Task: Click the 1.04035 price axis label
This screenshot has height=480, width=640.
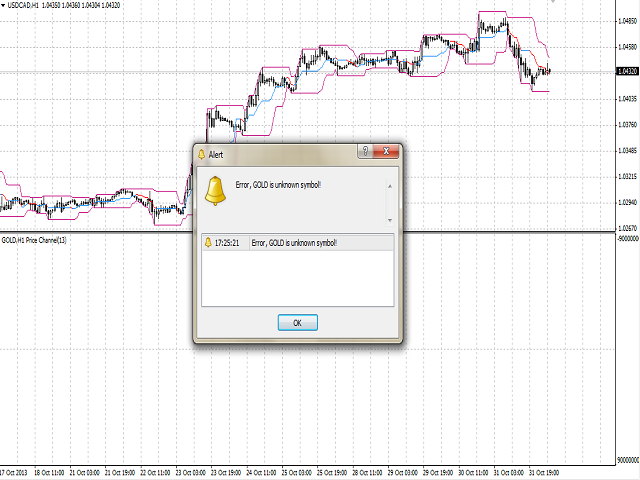Action: point(627,99)
